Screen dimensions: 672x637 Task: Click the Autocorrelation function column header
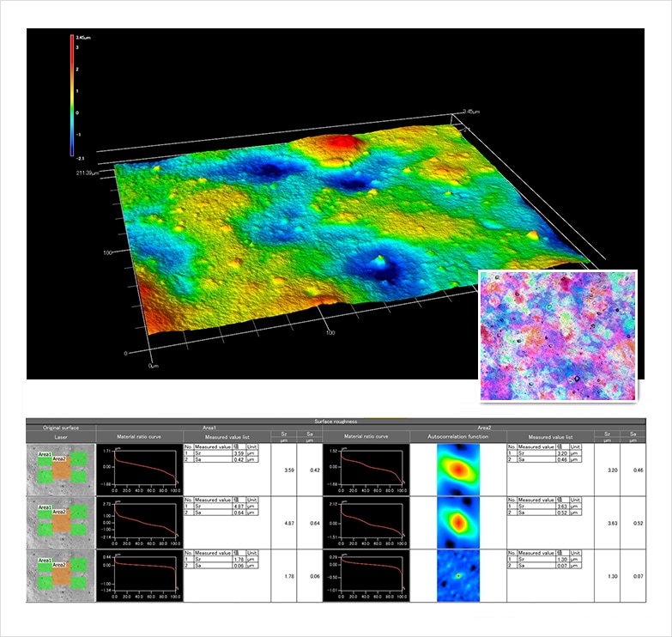(x=459, y=436)
